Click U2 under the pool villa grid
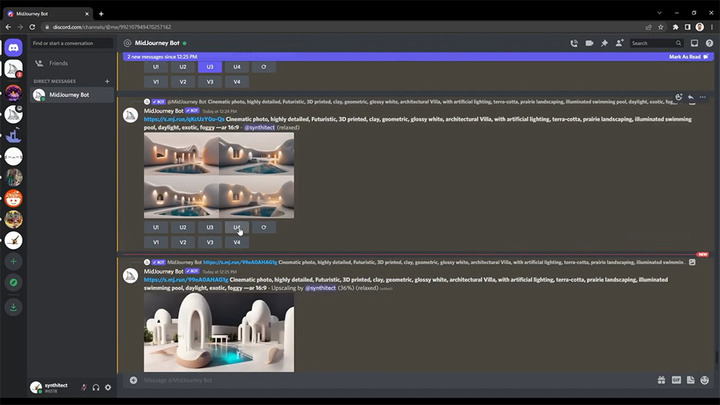Viewport: 720px width, 405px height. (183, 227)
